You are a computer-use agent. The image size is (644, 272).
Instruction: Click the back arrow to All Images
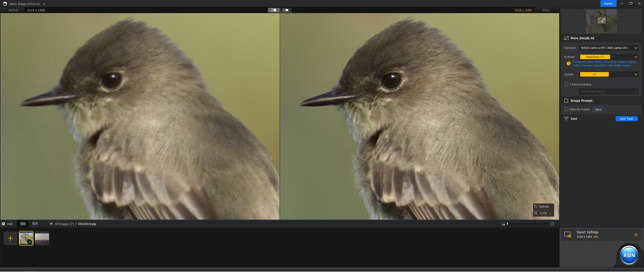51,224
